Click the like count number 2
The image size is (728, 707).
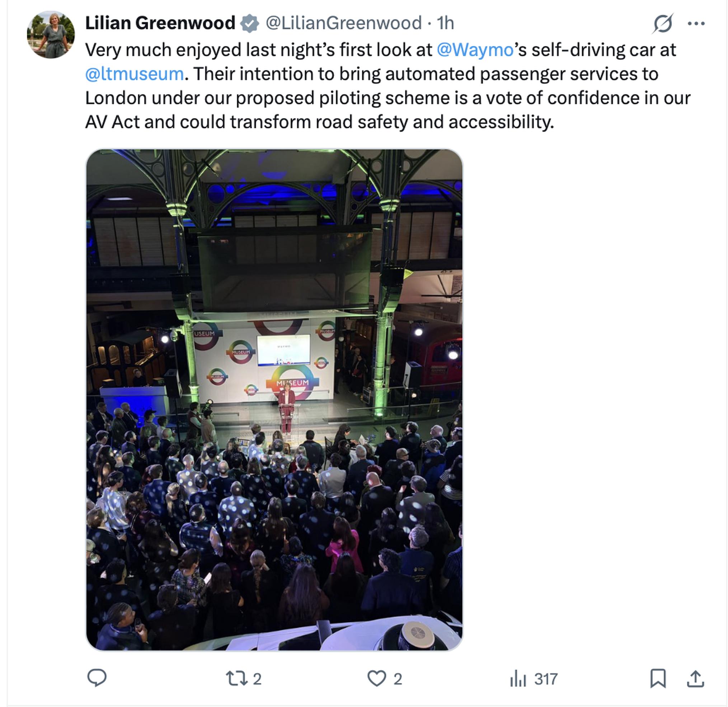[398, 679]
